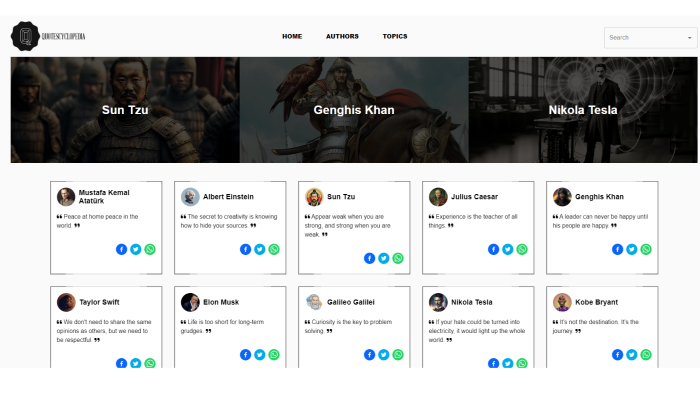Viewport: 700px width, 394px height.
Task: Tweet the Kobe Bryant quote
Action: 632,355
